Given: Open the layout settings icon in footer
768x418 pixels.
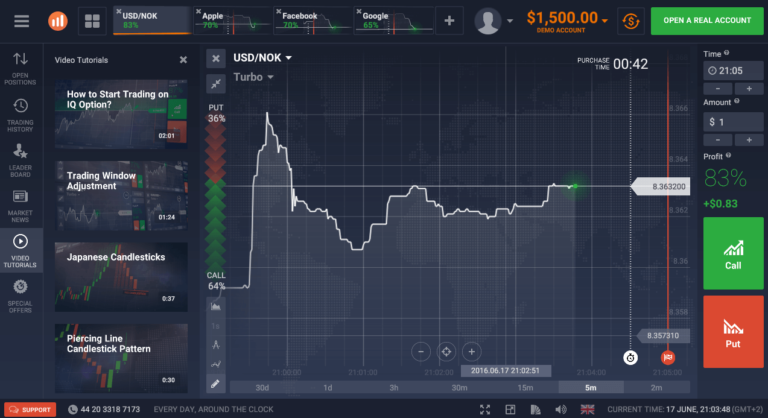Looking at the screenshot, I should pyautogui.click(x=510, y=409).
